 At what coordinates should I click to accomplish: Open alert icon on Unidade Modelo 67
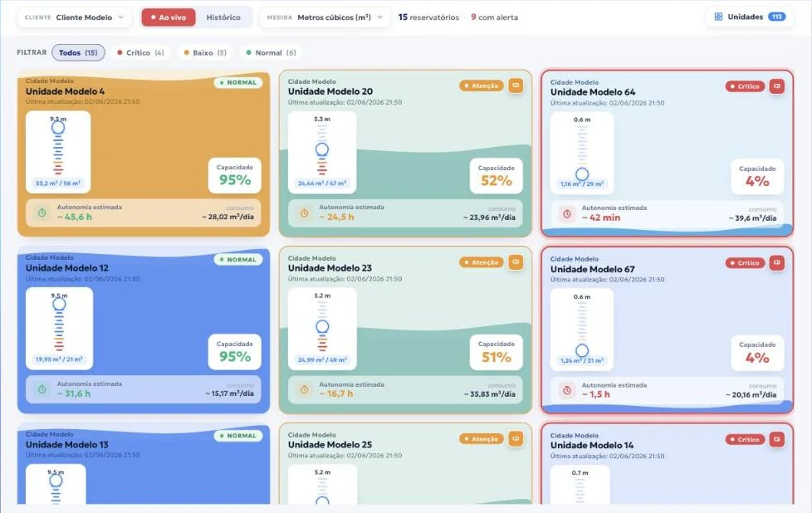[x=777, y=263]
